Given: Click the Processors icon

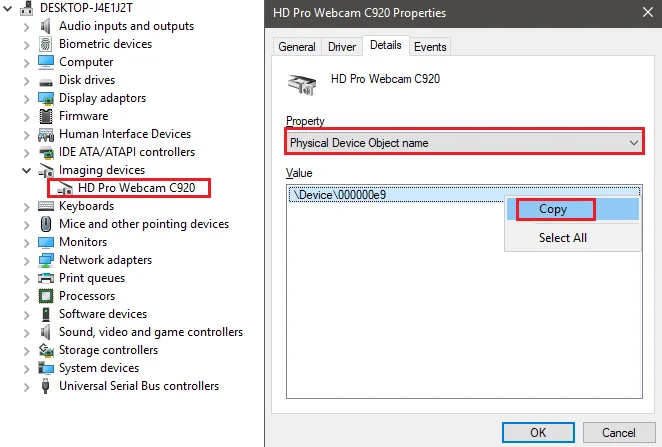Looking at the screenshot, I should pos(46,296).
